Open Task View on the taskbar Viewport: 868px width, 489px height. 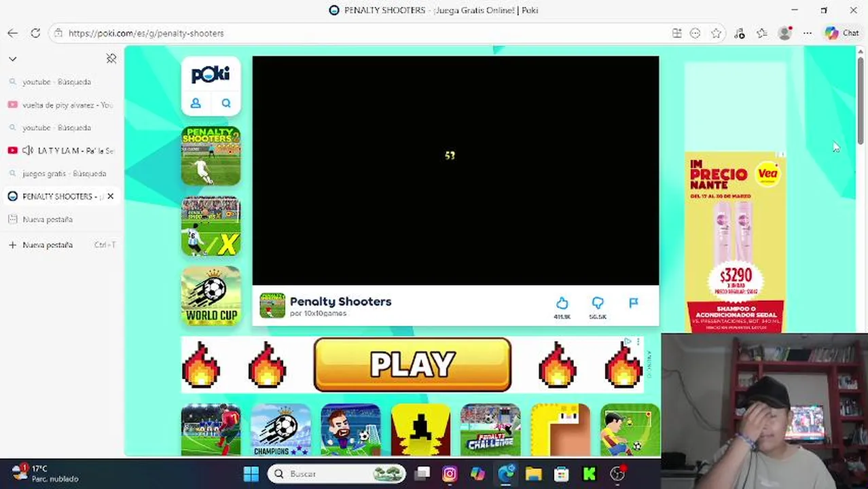[x=422, y=473]
